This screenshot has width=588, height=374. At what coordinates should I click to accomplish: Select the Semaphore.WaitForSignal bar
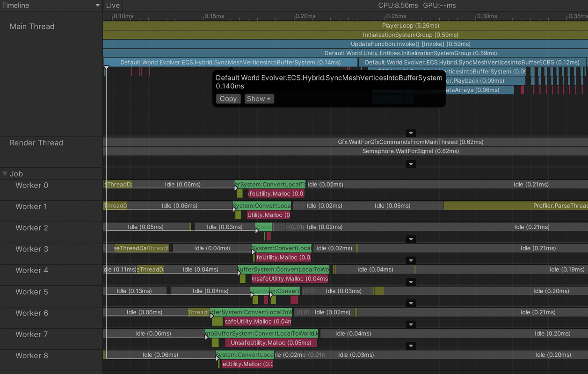(x=411, y=151)
